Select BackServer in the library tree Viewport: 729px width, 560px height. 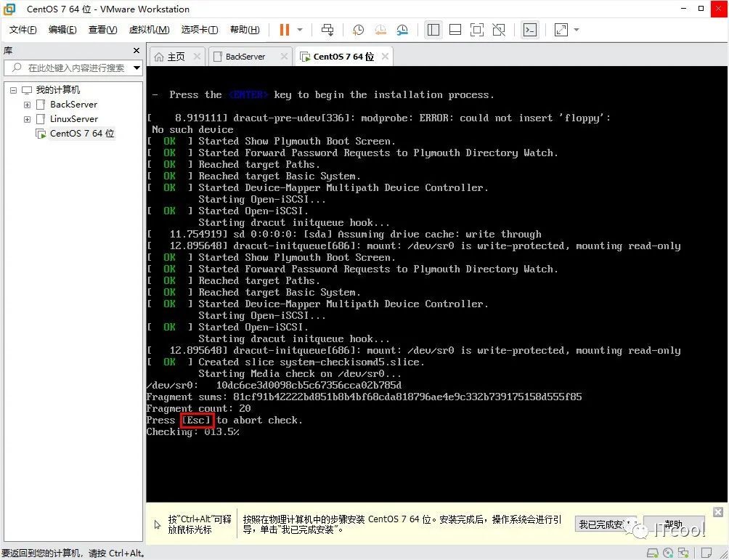pos(73,104)
